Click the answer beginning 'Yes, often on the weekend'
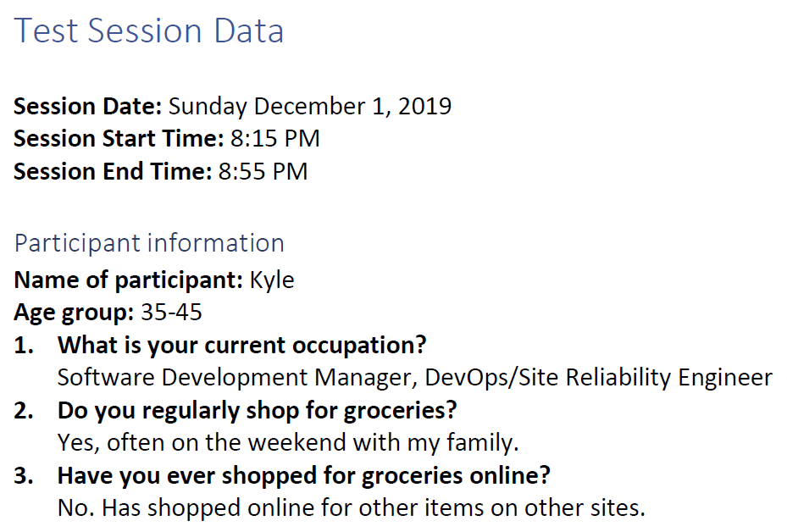The image size is (787, 532). click(288, 442)
